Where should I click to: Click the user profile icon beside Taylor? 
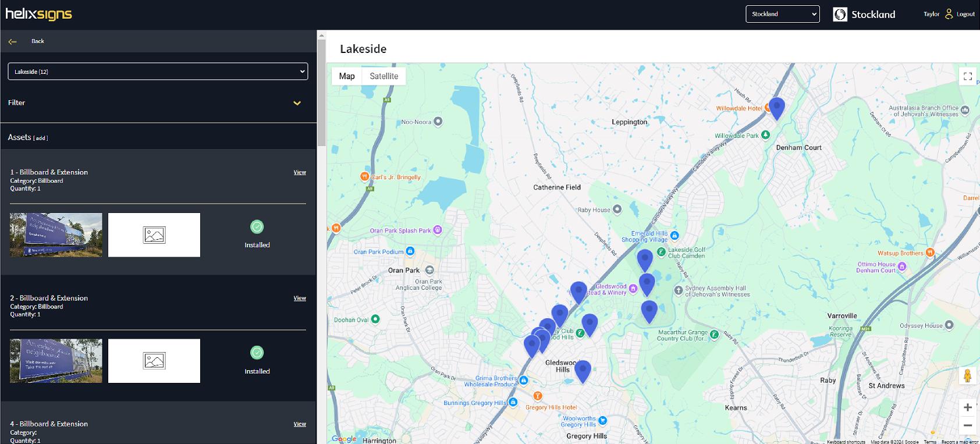949,14
